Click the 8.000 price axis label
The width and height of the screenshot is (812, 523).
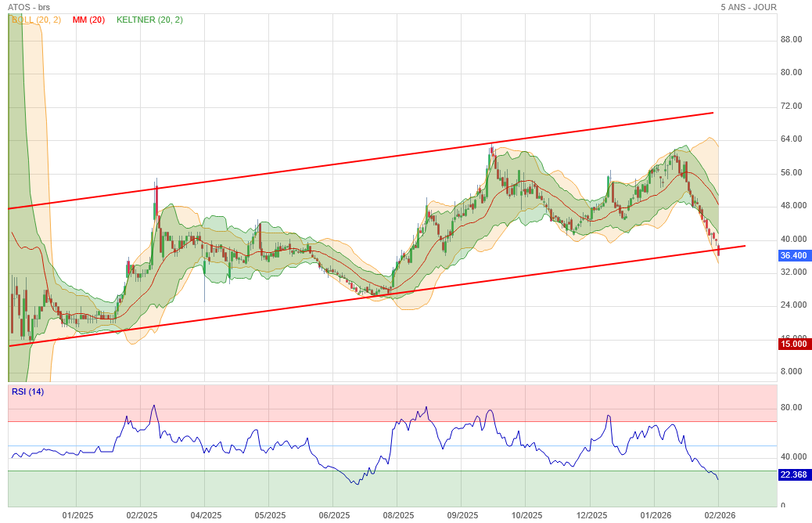tap(792, 372)
